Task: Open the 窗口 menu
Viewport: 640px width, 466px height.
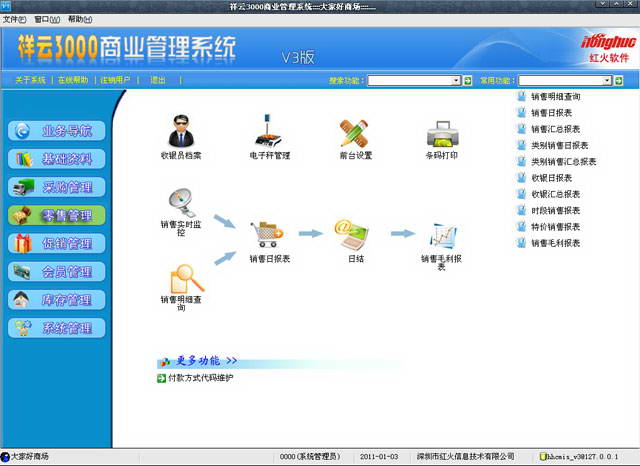Action: (x=47, y=19)
